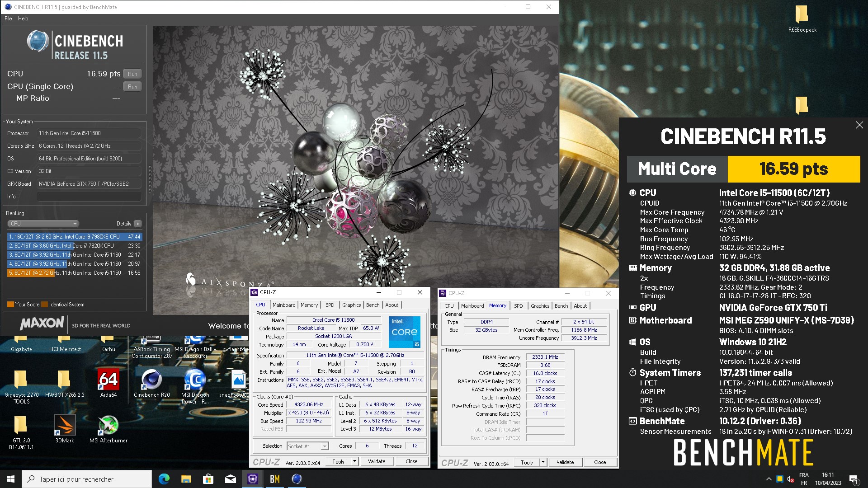Open the Karhu desktop shortcut

click(108, 344)
